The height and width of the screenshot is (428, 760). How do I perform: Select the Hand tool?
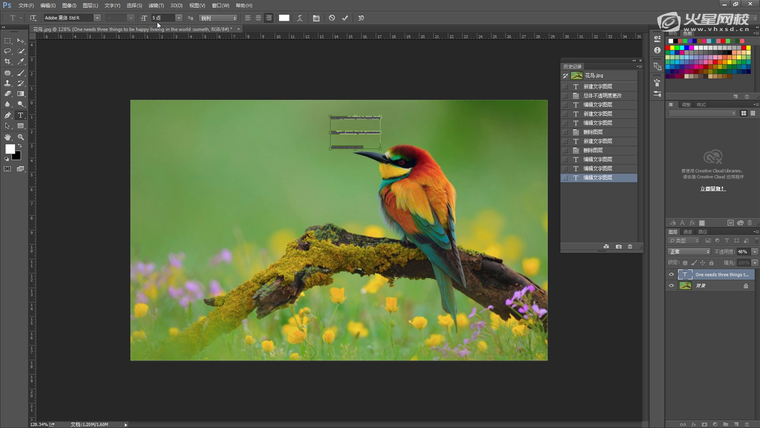click(8, 138)
